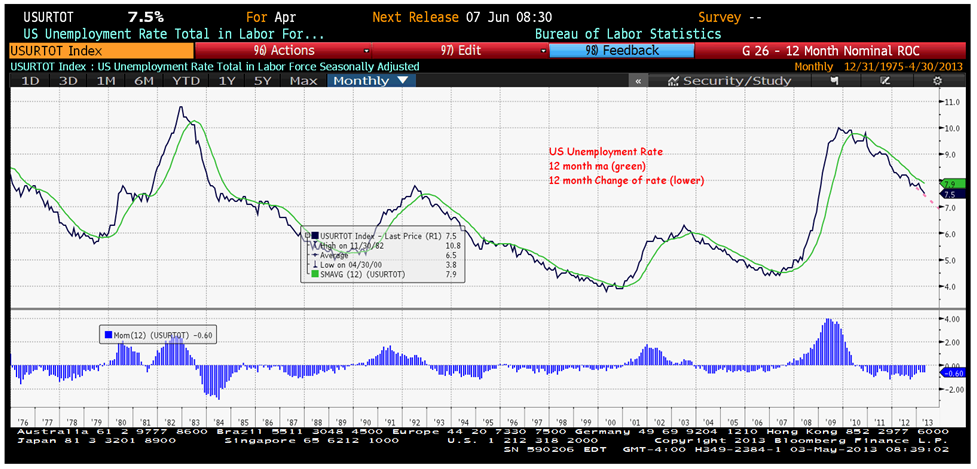Select the Max range tab
This screenshot has height=469, width=977.
point(303,80)
